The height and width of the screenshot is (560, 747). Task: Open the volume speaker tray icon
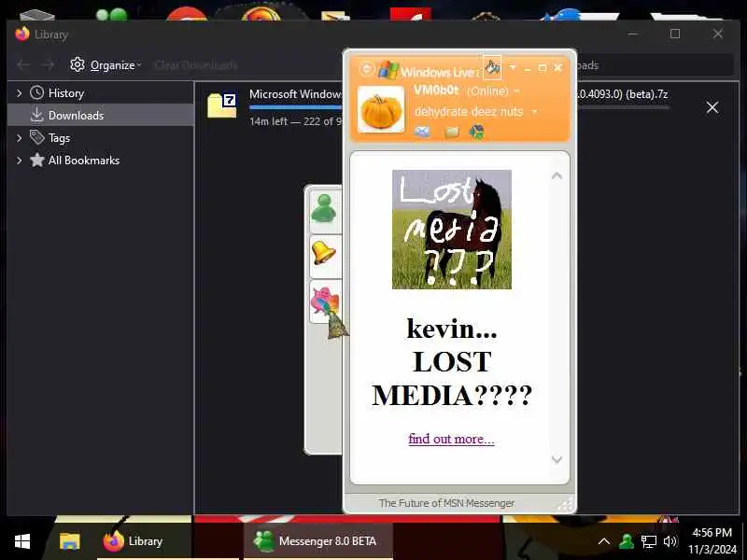[x=669, y=541]
